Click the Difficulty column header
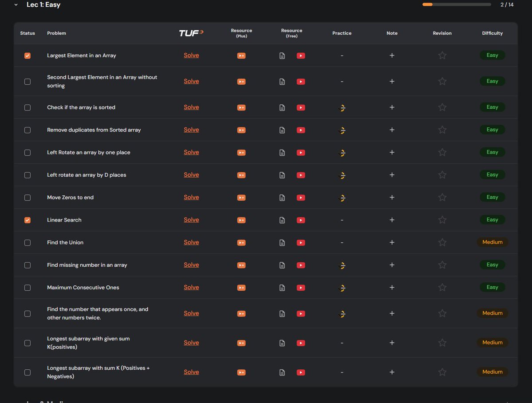532x403 pixels. pos(493,33)
